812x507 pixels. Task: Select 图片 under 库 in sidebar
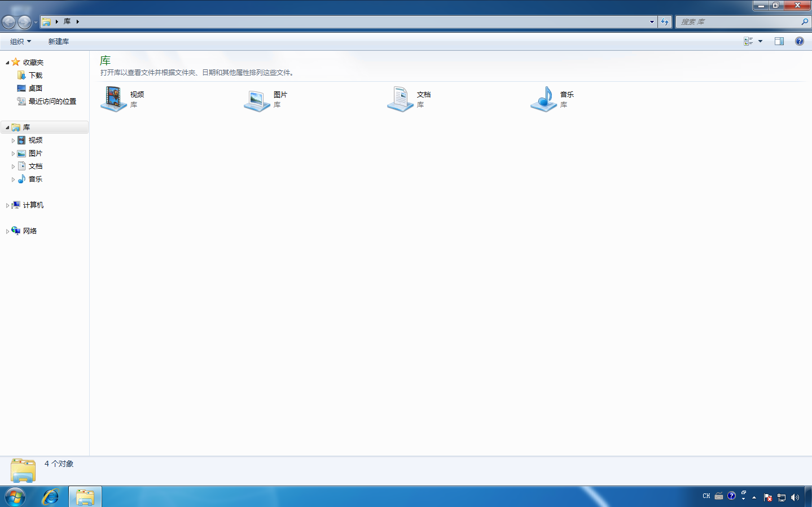coord(36,153)
